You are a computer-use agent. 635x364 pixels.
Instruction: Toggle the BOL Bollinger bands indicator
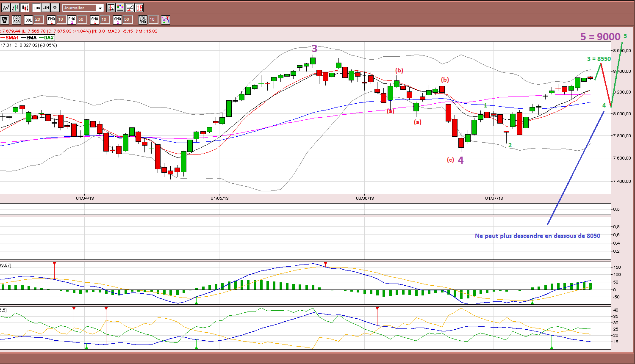click(28, 19)
